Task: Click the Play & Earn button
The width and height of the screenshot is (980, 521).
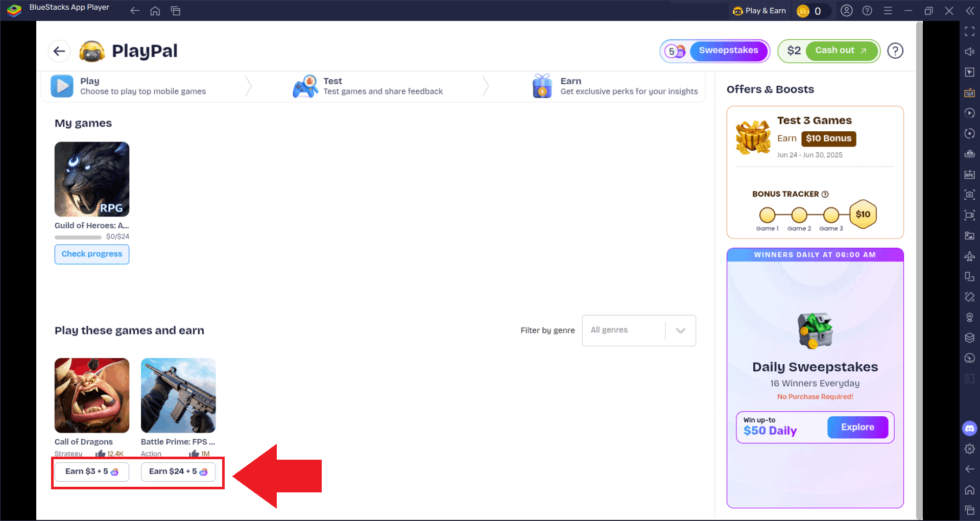Action: (x=759, y=11)
